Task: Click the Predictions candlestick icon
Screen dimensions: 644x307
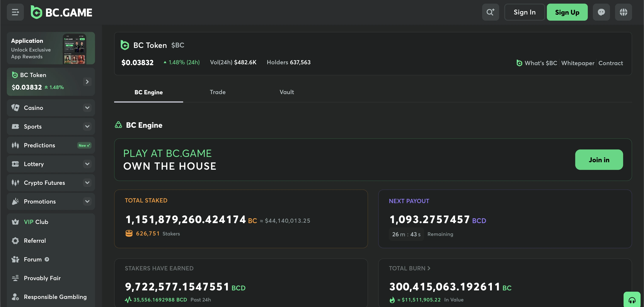Action: [15, 145]
